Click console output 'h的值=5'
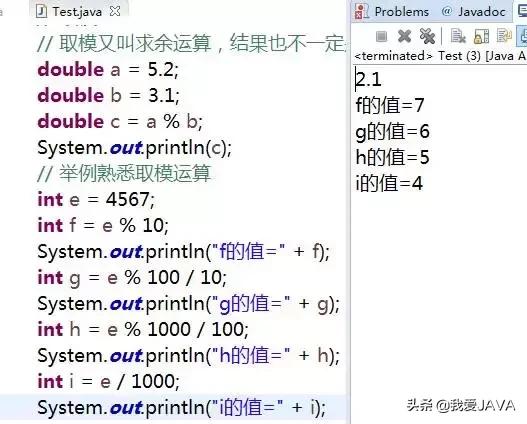Screen dimensions: 527x424 pos(393,157)
